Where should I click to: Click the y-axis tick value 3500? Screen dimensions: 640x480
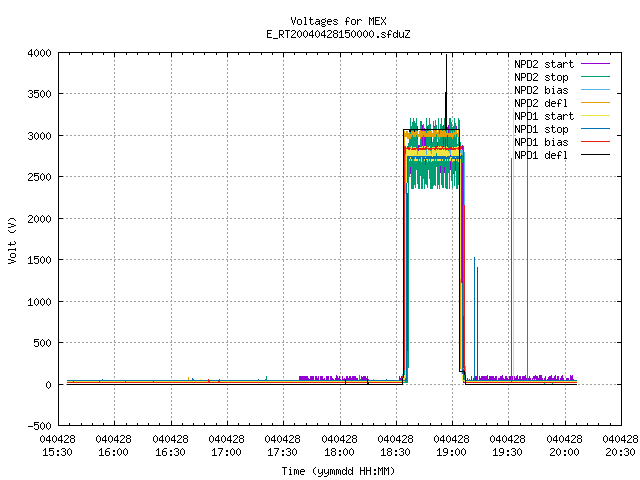point(40,95)
